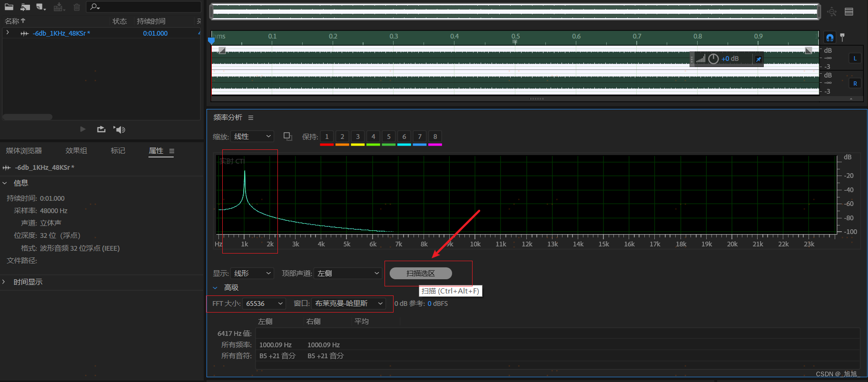Sort files by 名称 column header
This screenshot has width=868, height=382.
click(x=15, y=21)
